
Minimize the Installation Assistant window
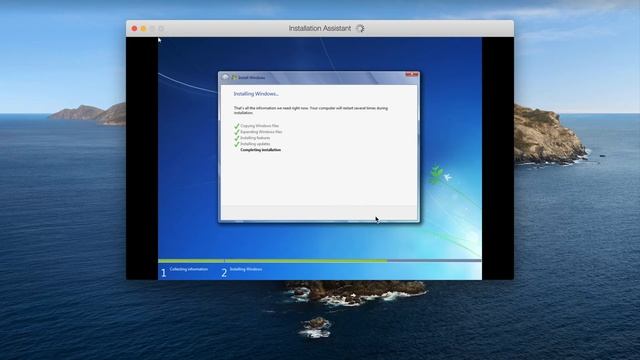click(143, 28)
